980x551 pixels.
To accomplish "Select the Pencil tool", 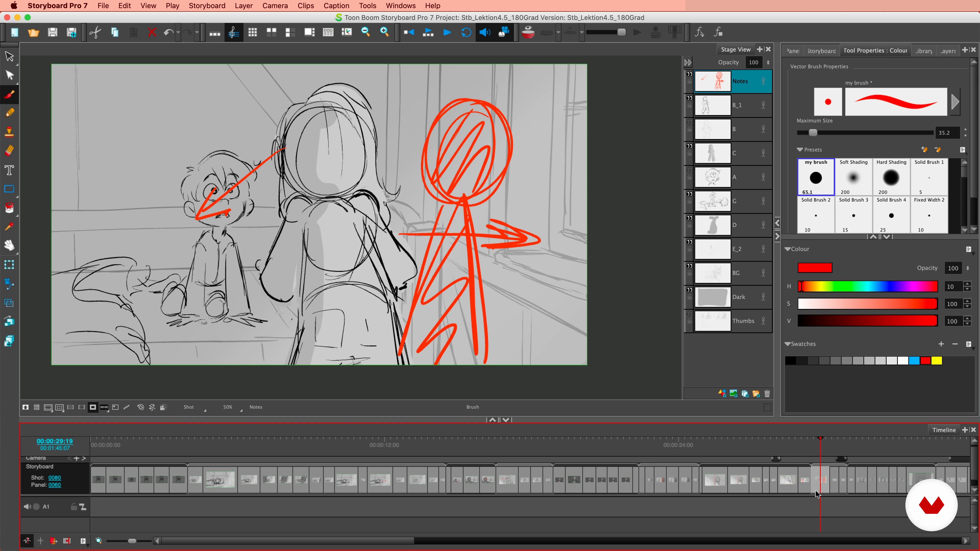I will [x=9, y=112].
